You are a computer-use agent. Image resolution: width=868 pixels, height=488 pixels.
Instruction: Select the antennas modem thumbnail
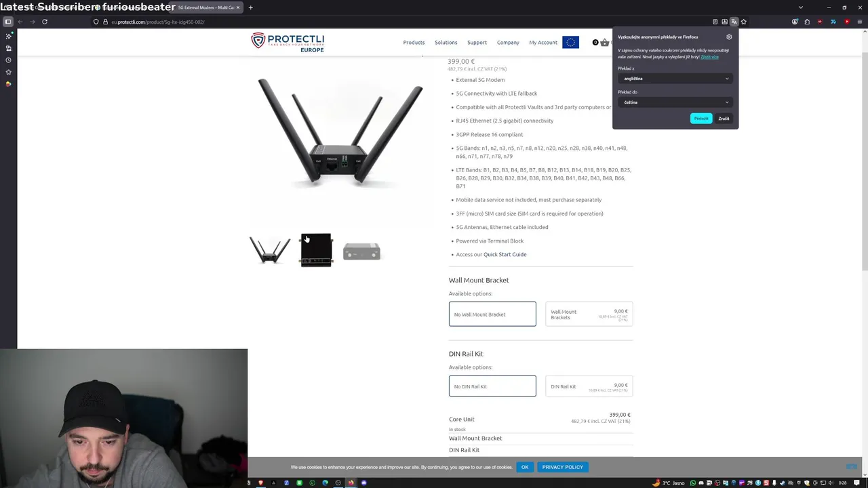coord(270,250)
